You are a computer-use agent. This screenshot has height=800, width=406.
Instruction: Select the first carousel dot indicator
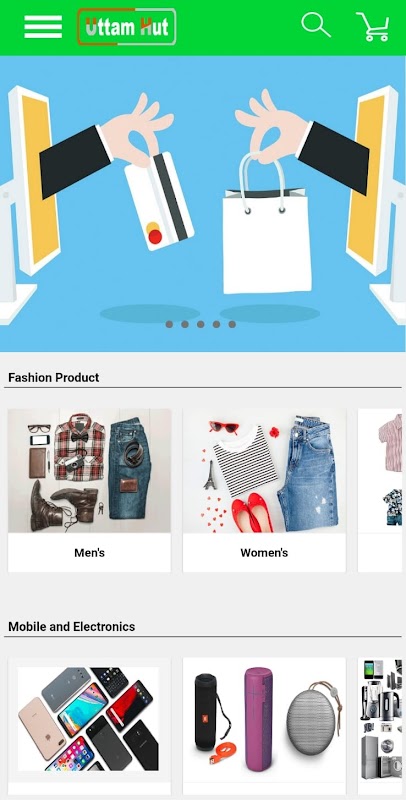(x=169, y=324)
